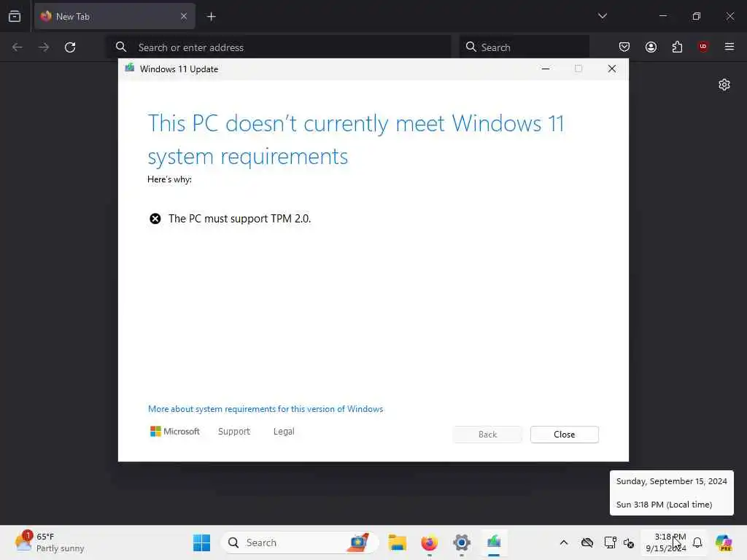Screen dimensions: 747x560
Task: Open File Explorer from taskbar
Action: tap(397, 542)
